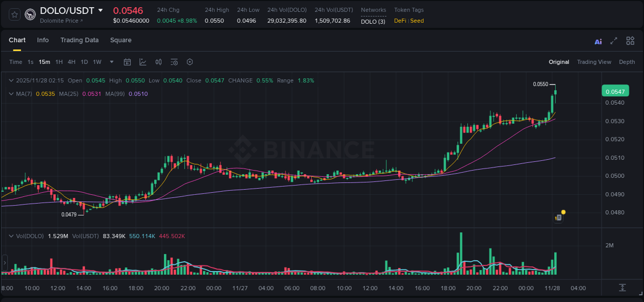Select the candlestick type icon
The image size is (644, 302).
(158, 61)
